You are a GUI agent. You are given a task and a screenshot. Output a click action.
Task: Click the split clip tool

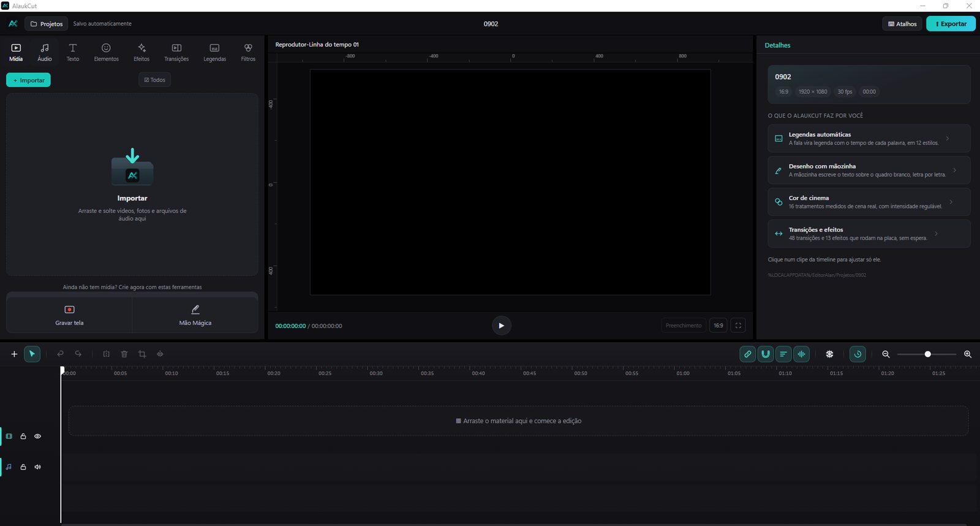(x=106, y=354)
